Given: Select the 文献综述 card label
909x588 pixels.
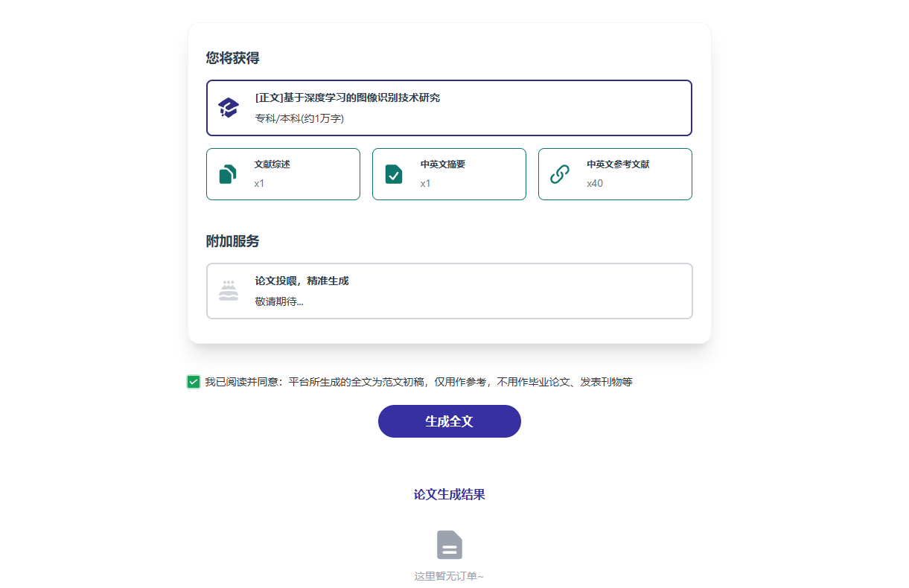Looking at the screenshot, I should pyautogui.click(x=272, y=164).
